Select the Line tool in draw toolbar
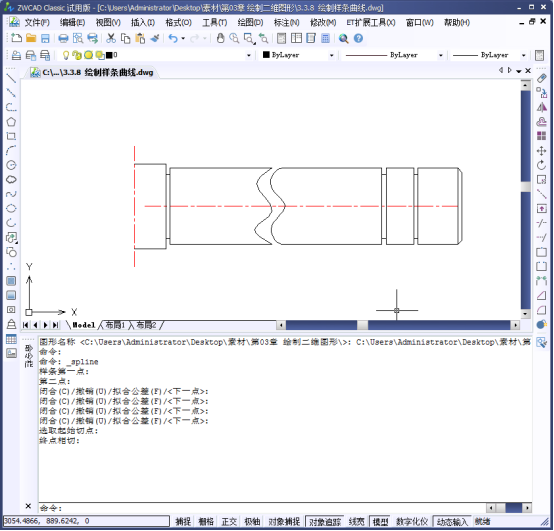This screenshot has height=531, width=554. pos(11,78)
